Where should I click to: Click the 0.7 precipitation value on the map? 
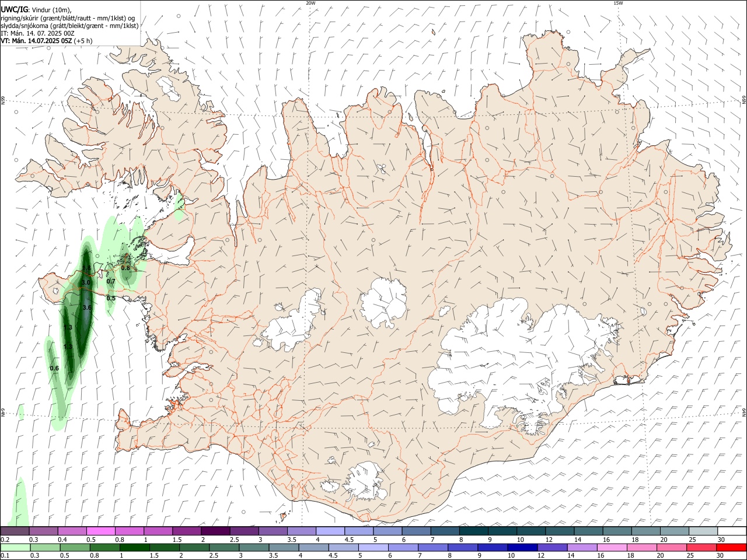pyautogui.click(x=111, y=281)
